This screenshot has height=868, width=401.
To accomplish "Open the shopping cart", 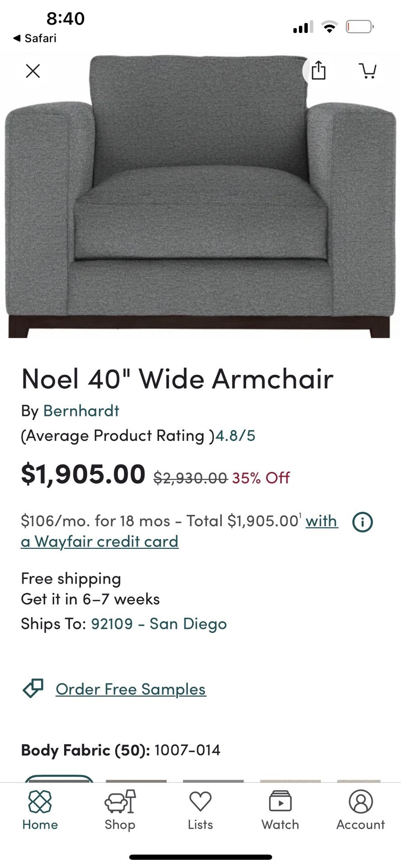I will point(368,71).
